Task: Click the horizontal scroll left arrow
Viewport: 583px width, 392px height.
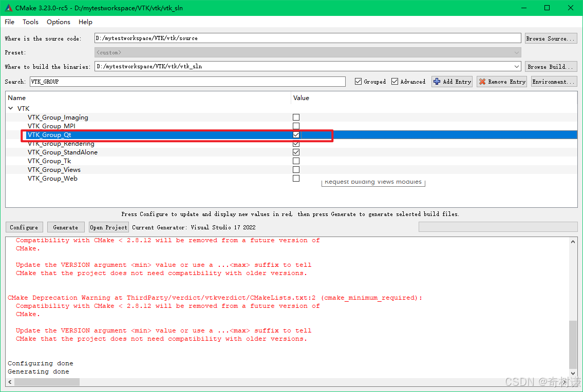Action: pos(10,382)
